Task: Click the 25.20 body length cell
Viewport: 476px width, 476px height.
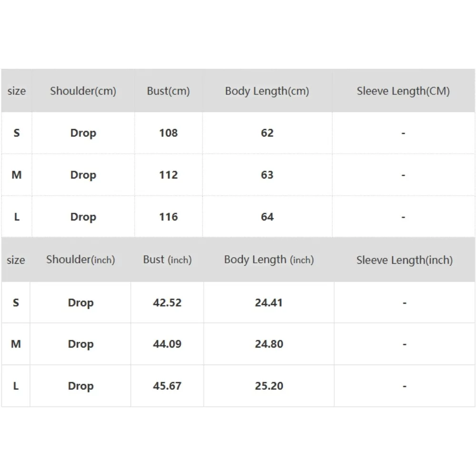Action: [269, 386]
